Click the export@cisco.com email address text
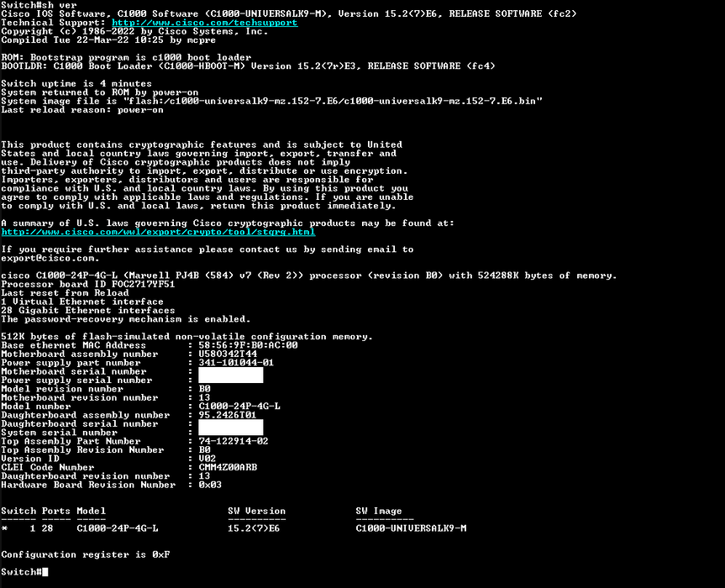 pos(50,259)
